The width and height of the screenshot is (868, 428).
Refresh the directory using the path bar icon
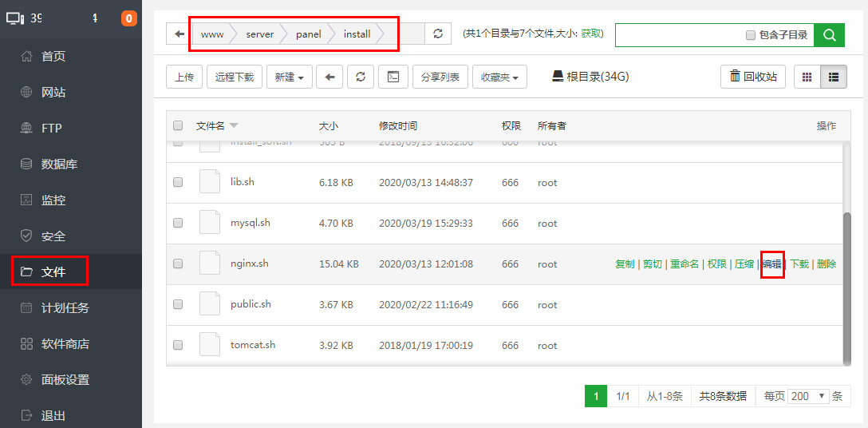437,34
